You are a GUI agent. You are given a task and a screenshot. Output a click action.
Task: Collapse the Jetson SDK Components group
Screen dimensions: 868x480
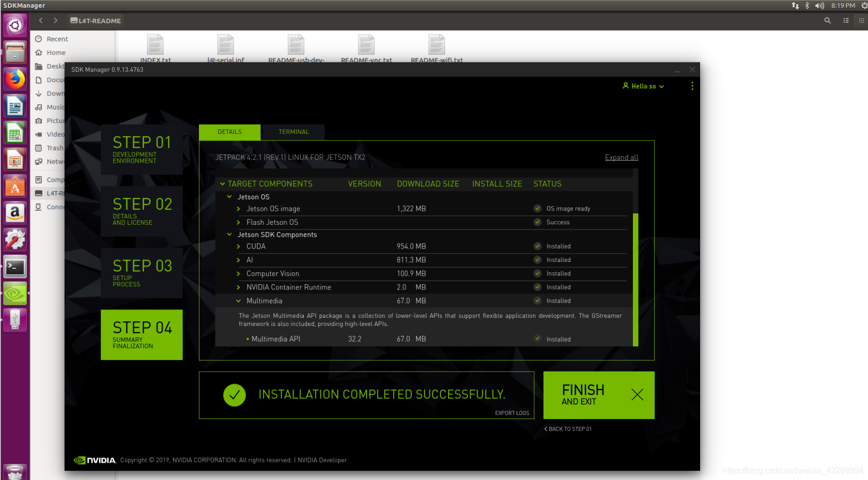(229, 235)
